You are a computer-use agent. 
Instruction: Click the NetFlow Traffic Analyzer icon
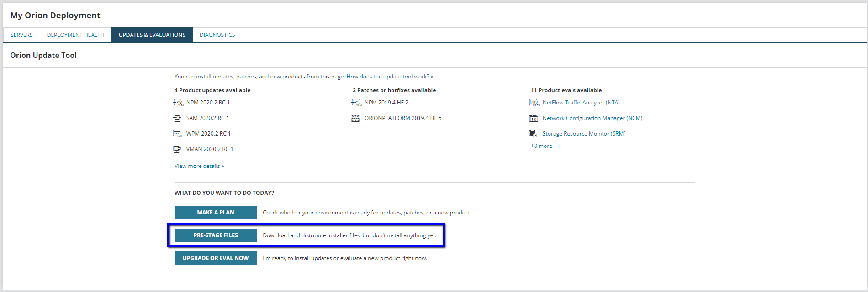(534, 103)
